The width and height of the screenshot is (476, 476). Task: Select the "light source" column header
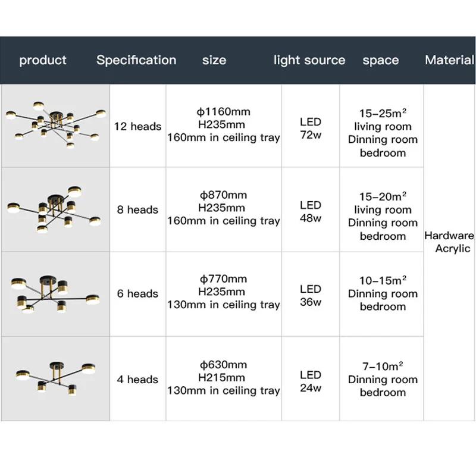click(x=309, y=60)
